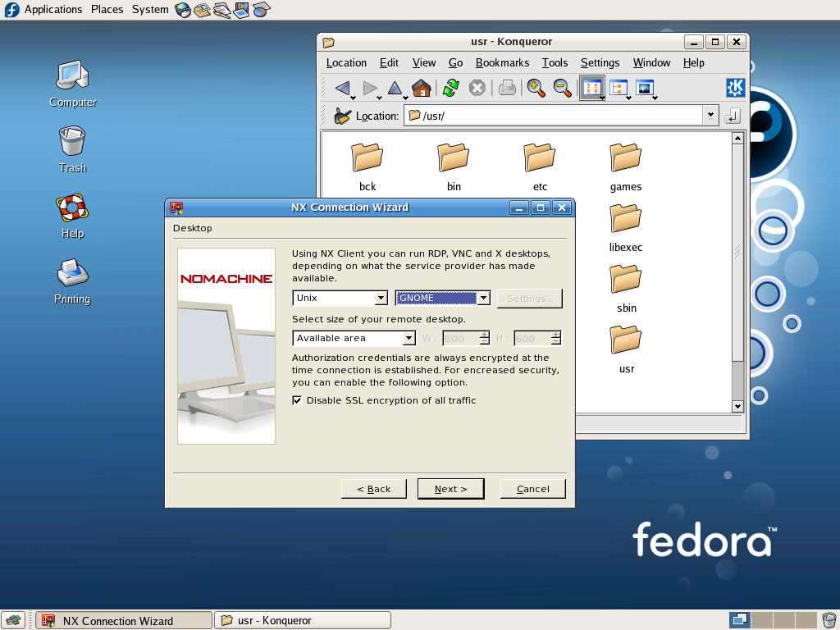Image resolution: width=840 pixels, height=630 pixels.
Task: Cancel the NX Connection Wizard
Action: (532, 489)
